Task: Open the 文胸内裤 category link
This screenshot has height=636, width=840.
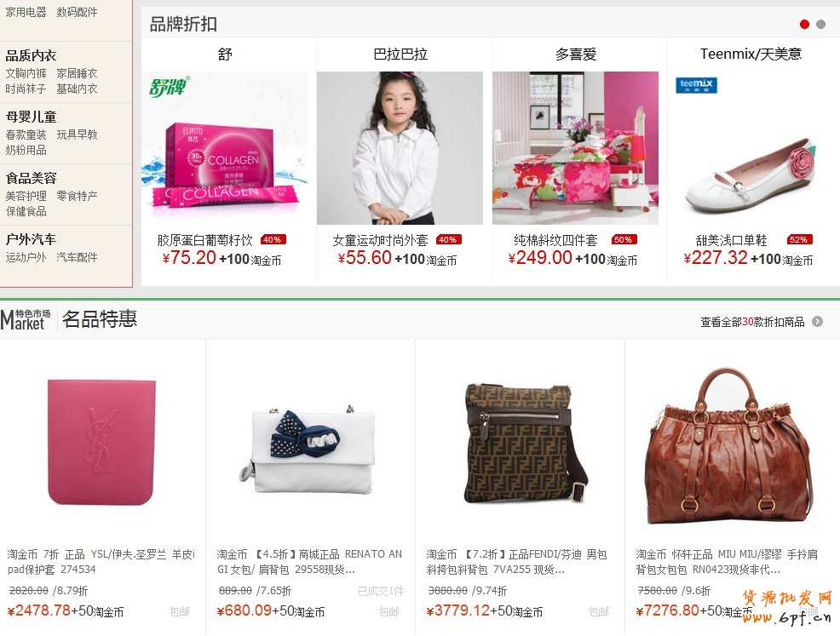Action: pyautogui.click(x=26, y=73)
